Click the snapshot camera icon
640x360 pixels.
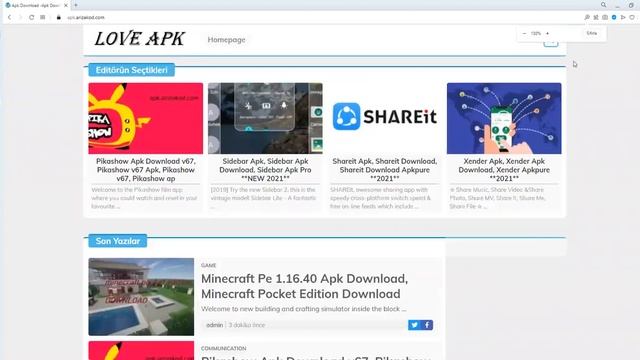click(605, 18)
